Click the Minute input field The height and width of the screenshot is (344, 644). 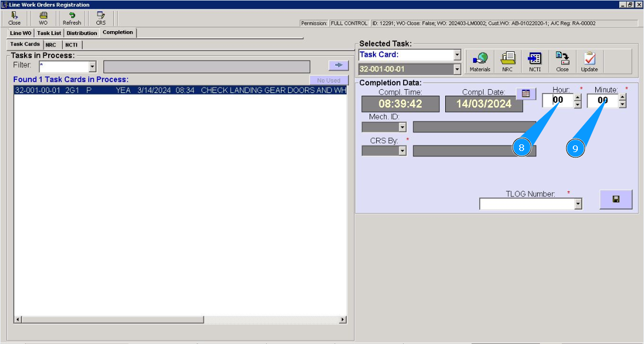point(603,101)
